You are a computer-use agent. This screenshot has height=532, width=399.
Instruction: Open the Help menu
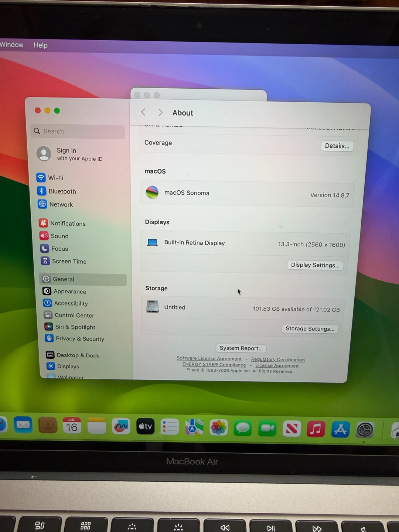[x=41, y=45]
